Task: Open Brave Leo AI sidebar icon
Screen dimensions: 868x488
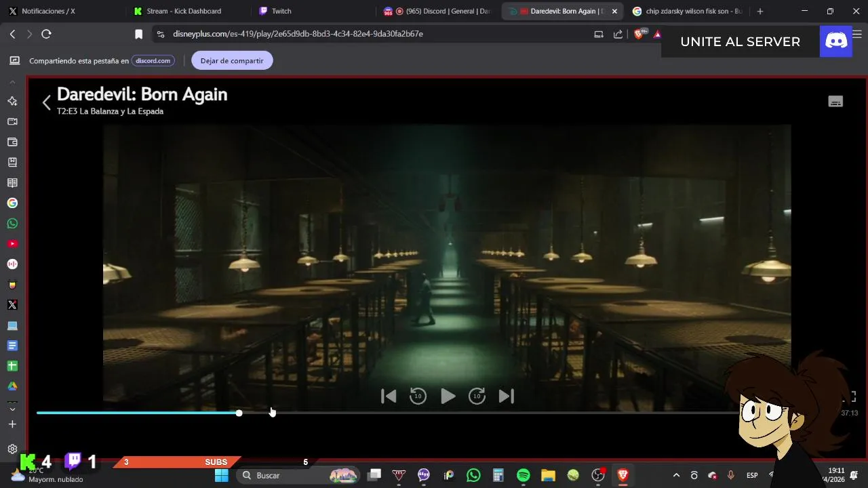Action: click(12, 101)
